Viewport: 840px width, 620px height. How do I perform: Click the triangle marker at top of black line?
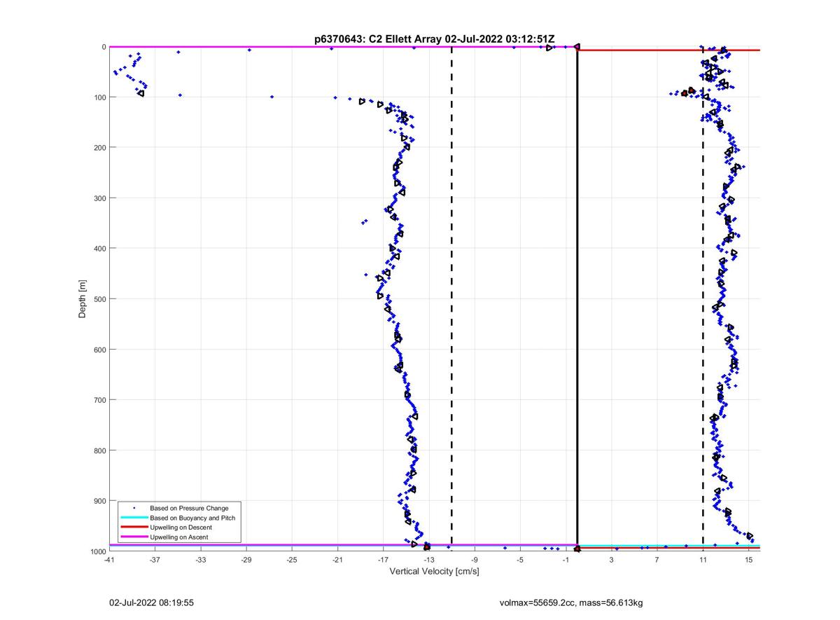click(x=577, y=46)
